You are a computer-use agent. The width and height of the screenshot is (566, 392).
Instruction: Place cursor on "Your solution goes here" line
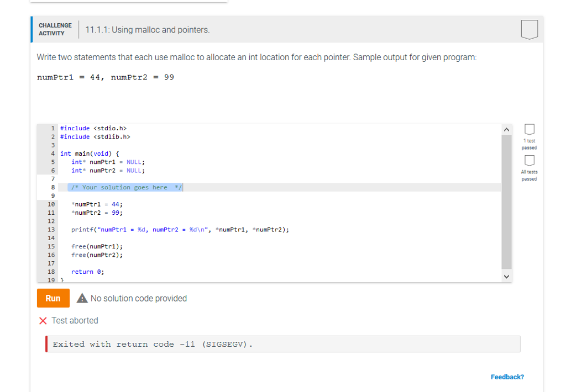pos(124,188)
